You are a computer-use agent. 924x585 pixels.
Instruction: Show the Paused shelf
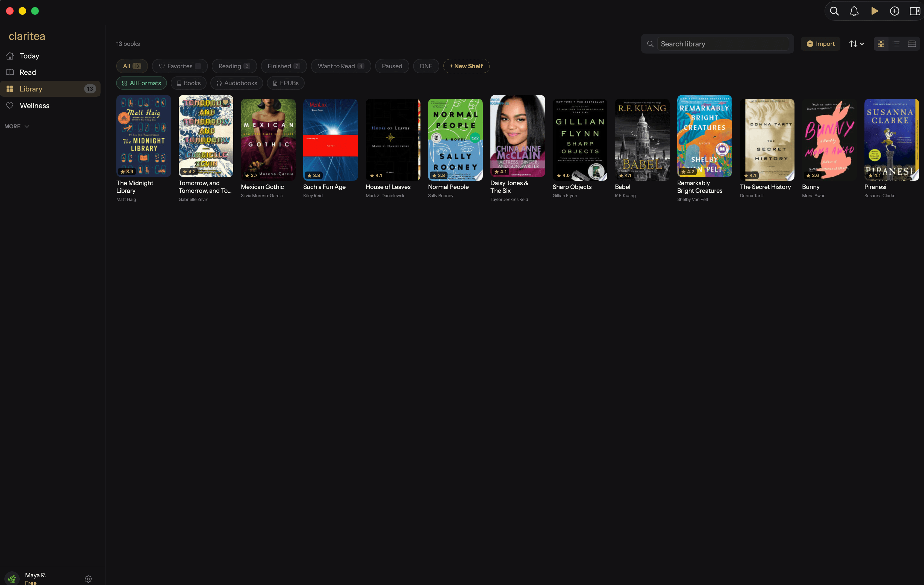[392, 66]
